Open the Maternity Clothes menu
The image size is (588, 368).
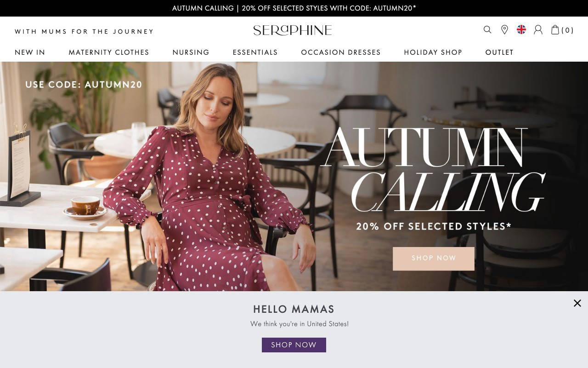[x=109, y=52]
